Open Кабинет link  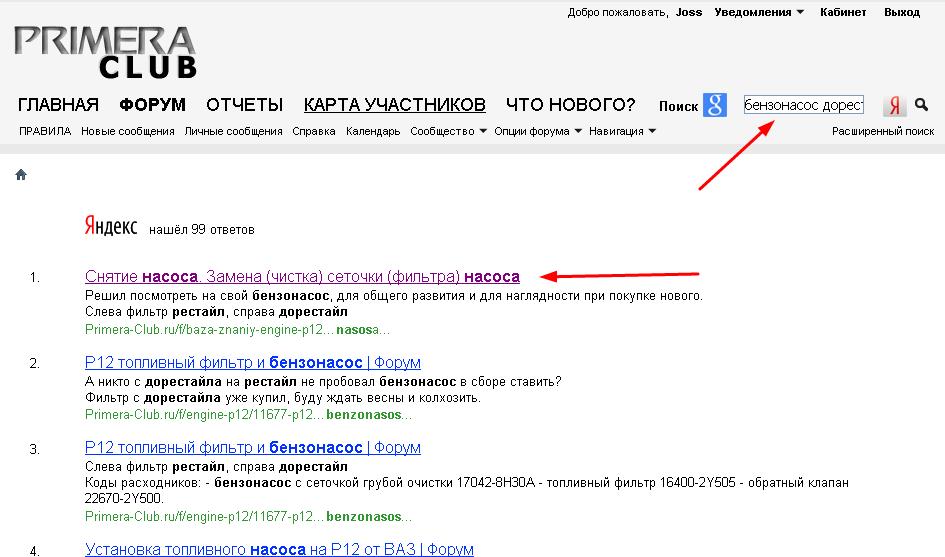pyautogui.click(x=843, y=12)
